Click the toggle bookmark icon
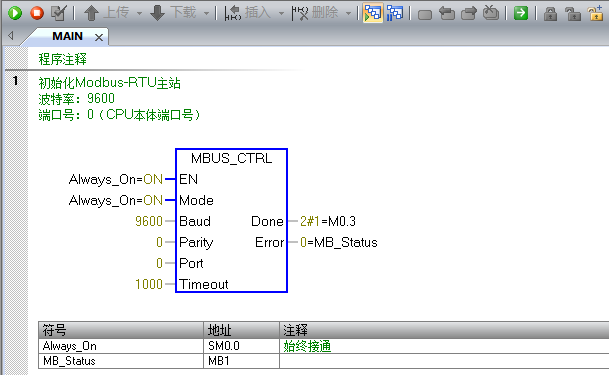 click(x=425, y=15)
